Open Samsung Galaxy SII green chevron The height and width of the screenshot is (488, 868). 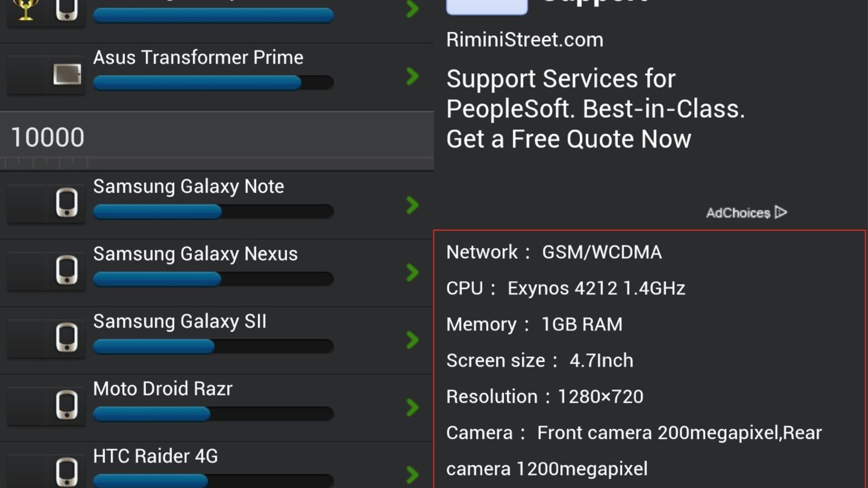tap(412, 340)
